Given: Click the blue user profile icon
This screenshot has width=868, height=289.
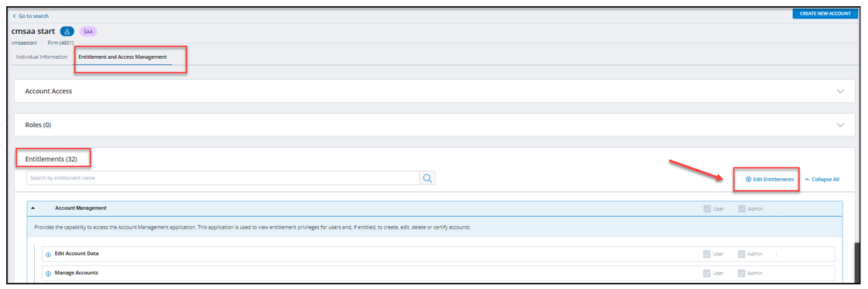Looking at the screenshot, I should 67,32.
